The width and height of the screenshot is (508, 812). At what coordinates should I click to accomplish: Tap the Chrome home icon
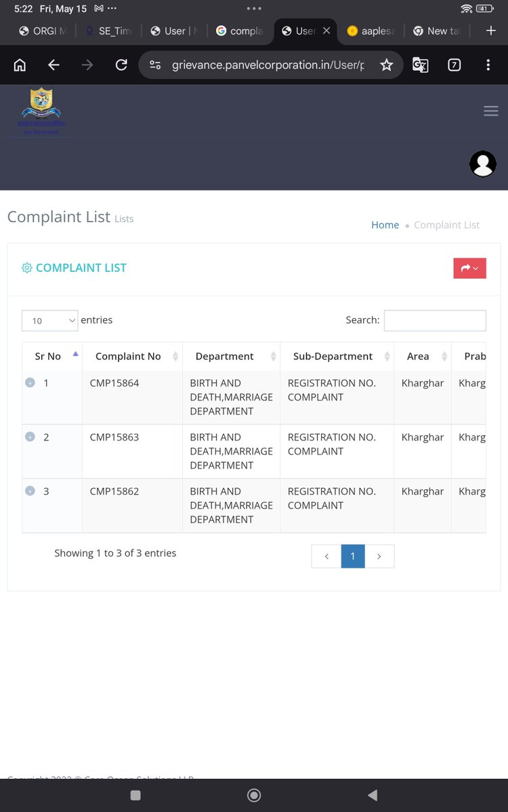click(x=20, y=65)
